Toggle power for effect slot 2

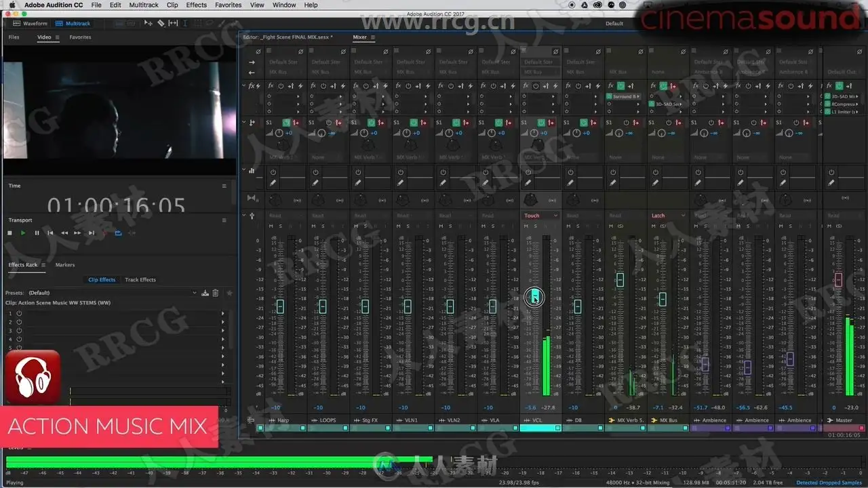tap(19, 322)
